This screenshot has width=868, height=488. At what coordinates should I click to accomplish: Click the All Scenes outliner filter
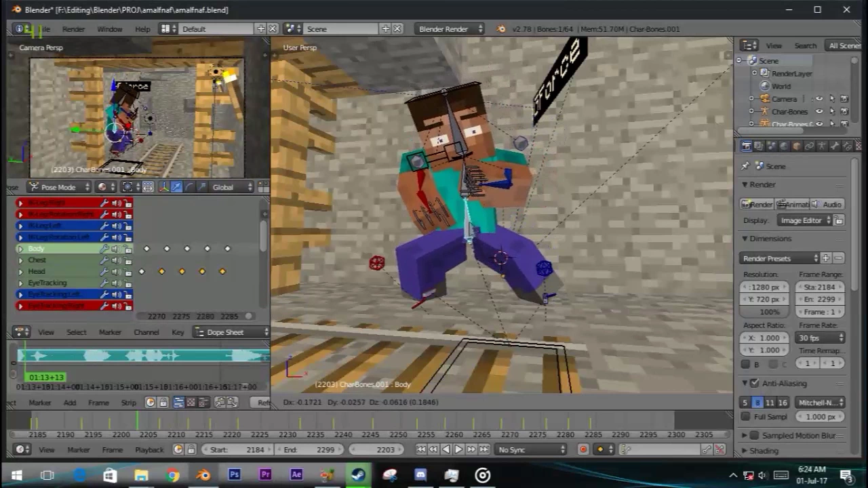[844, 45]
